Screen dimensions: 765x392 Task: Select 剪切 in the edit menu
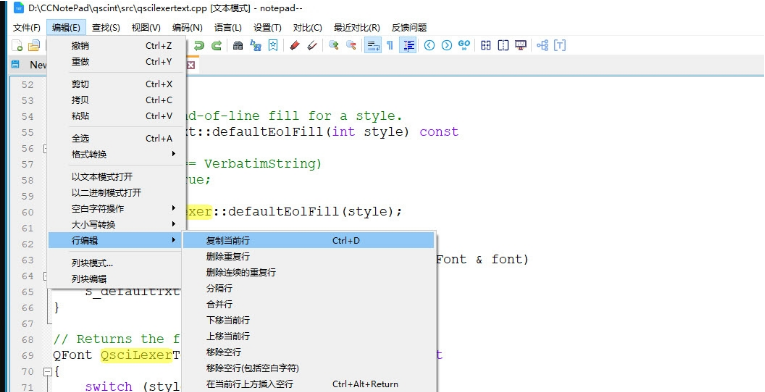click(x=117, y=84)
